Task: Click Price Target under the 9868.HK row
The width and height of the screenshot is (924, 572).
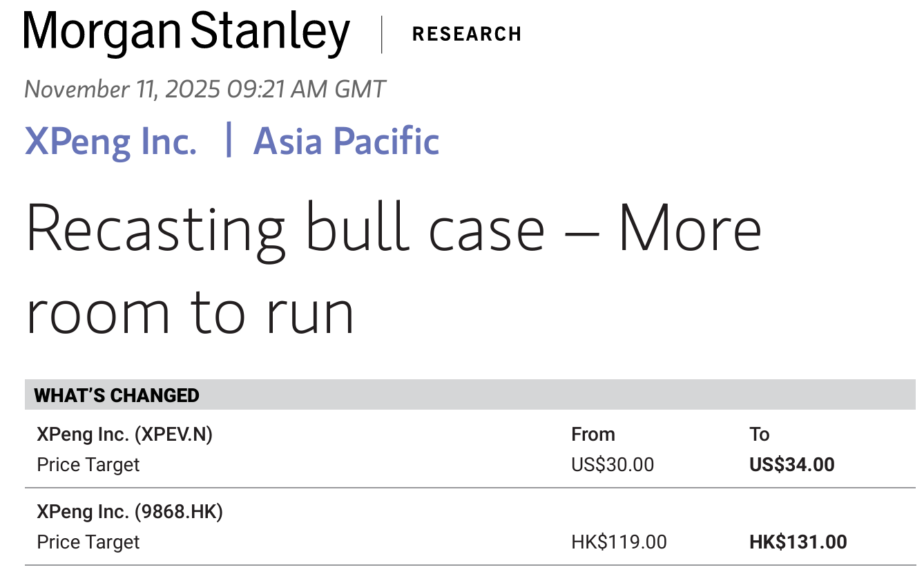Action: coord(88,542)
